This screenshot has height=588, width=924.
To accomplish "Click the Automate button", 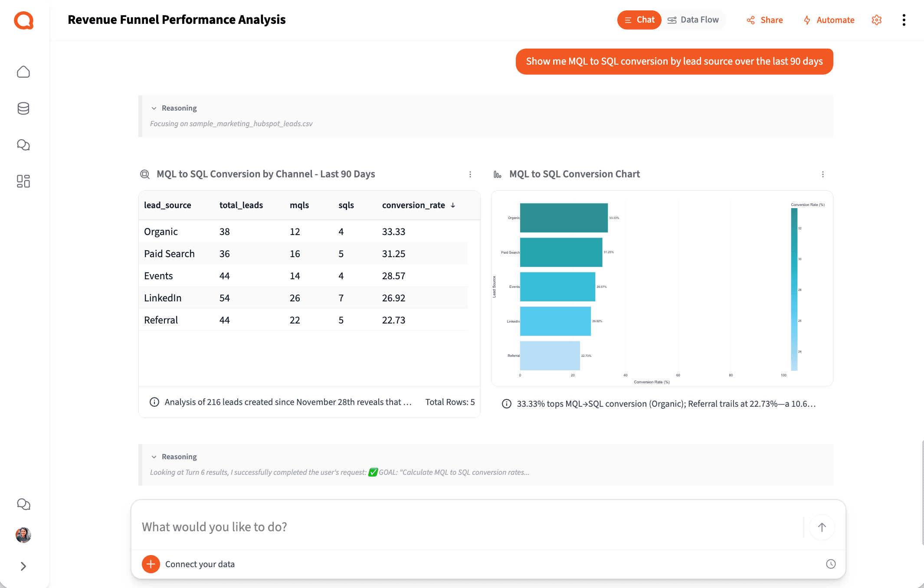I will (x=829, y=20).
